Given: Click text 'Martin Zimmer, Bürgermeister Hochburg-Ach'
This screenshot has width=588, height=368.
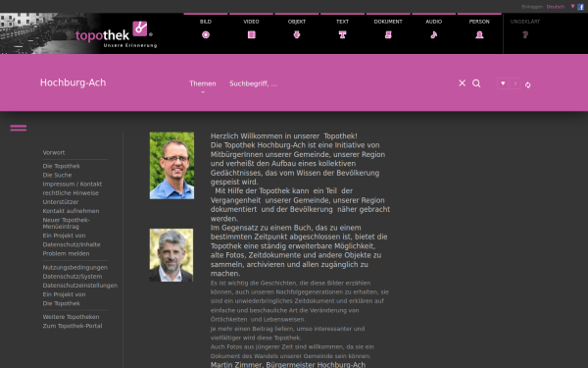Looking at the screenshot, I should click(x=288, y=365).
